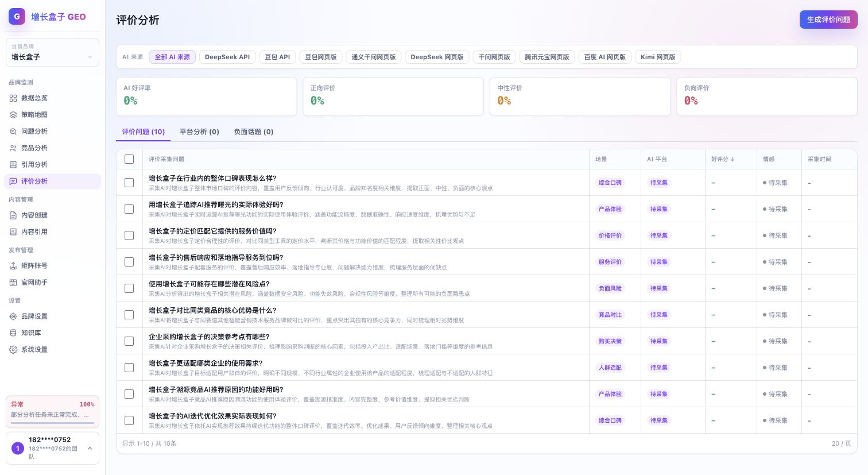Check row 增长盒子对比同类竞品的核心优势是什么
The height and width of the screenshot is (475, 868).
pos(129,315)
